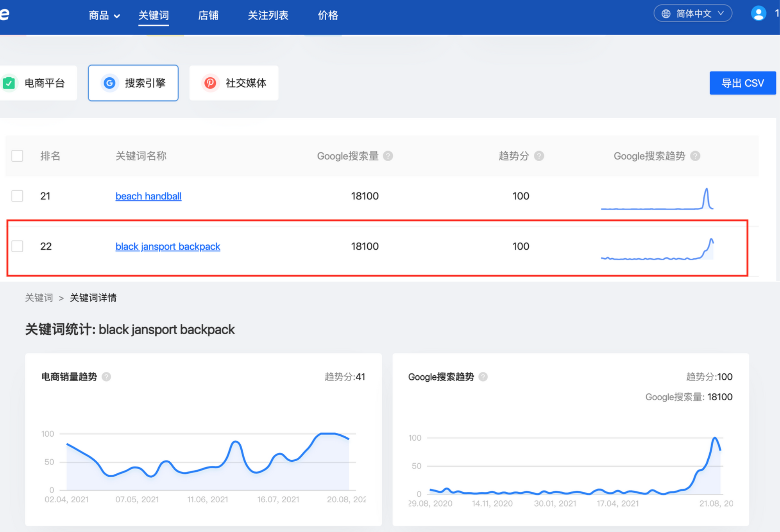780x532 pixels.
Task: Click the green checkmark on 电商平台 filter
Action: pyautogui.click(x=9, y=83)
